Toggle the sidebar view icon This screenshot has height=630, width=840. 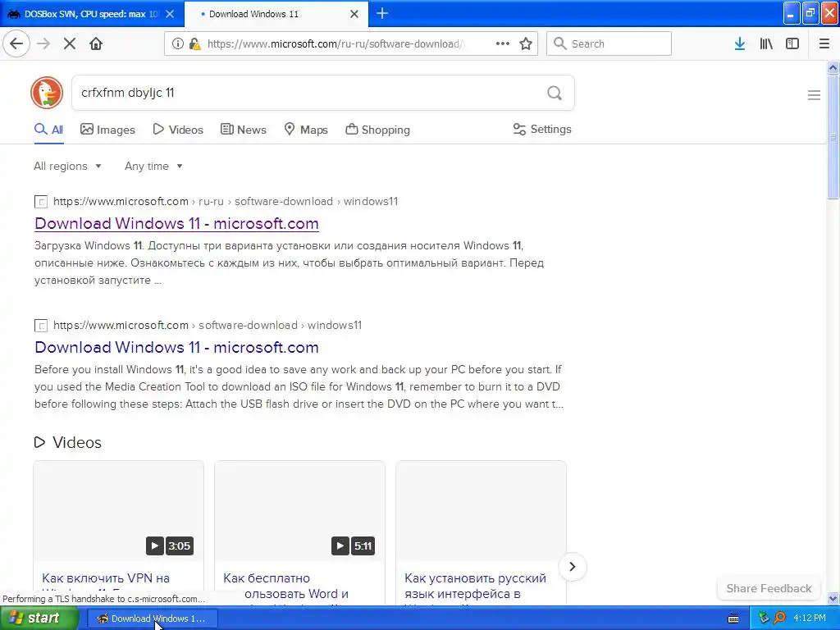[x=792, y=43]
